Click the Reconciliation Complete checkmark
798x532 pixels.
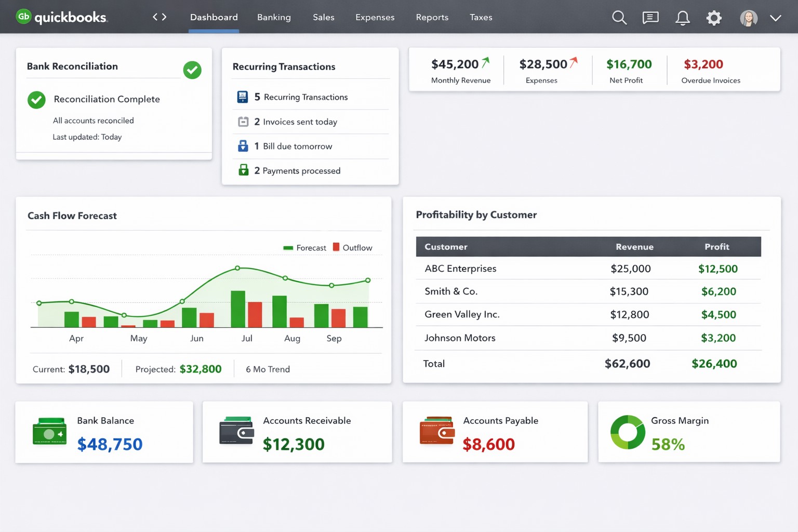click(36, 100)
